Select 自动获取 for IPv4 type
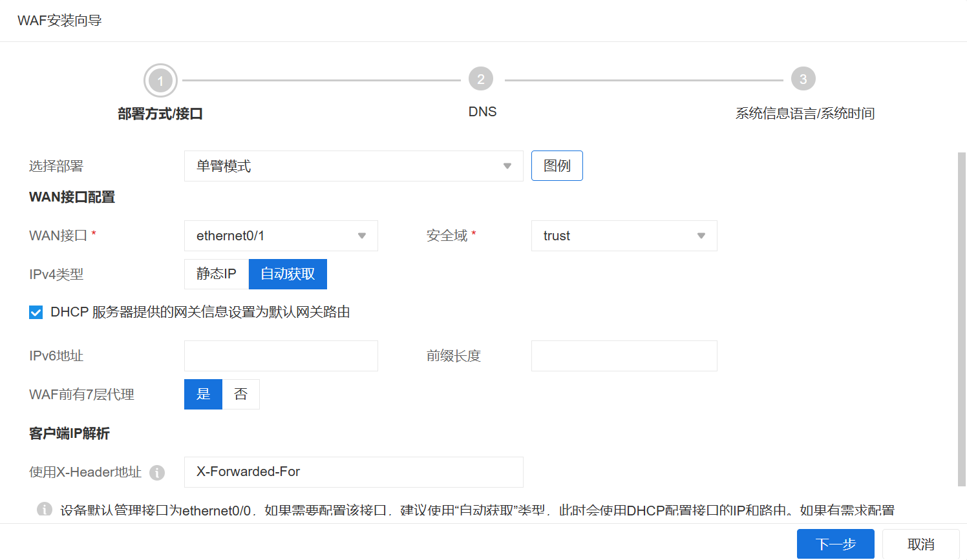The image size is (967, 560). click(288, 274)
